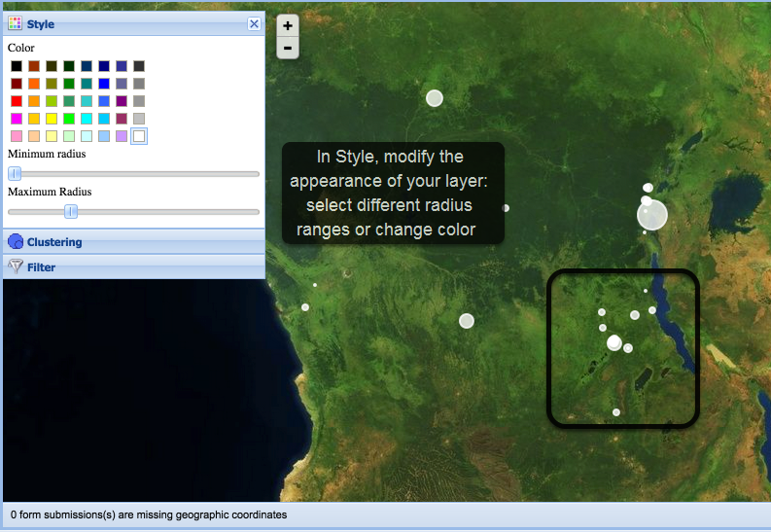Click the Minimum radius slider handle
771x532 pixels.
coord(15,173)
